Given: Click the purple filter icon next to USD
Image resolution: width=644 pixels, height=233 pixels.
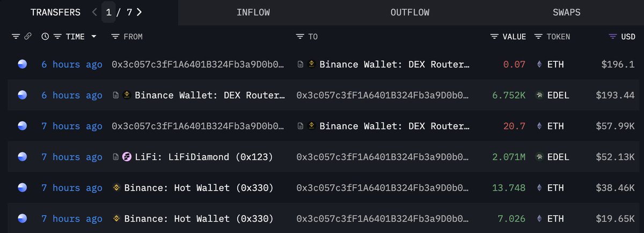Looking at the screenshot, I should point(612,37).
